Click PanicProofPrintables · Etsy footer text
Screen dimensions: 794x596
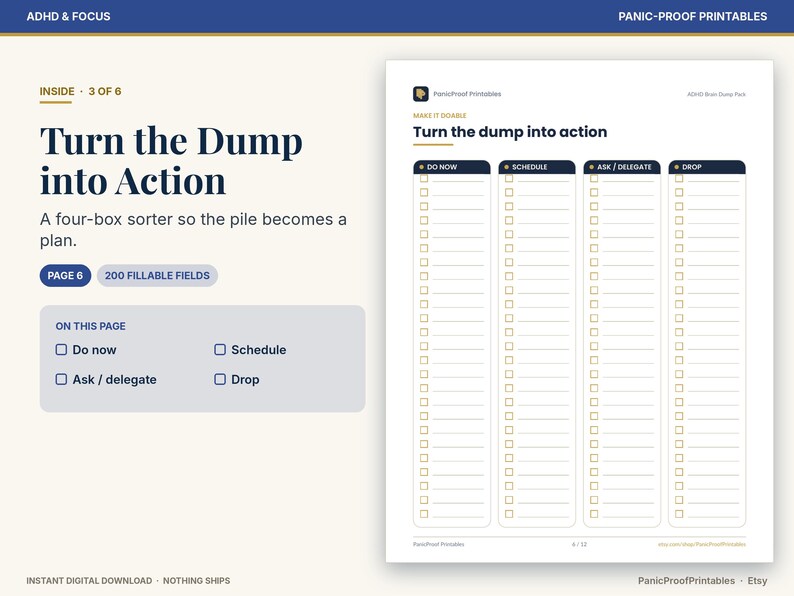point(702,581)
